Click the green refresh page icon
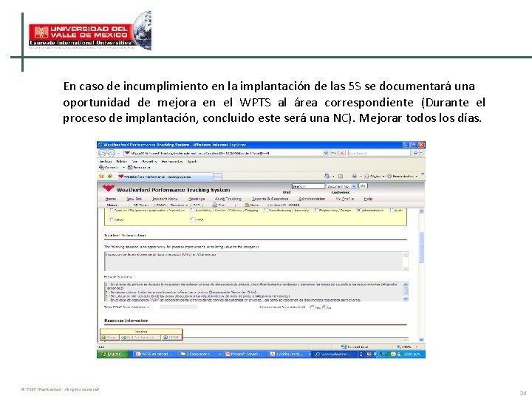 pyautogui.click(x=334, y=153)
